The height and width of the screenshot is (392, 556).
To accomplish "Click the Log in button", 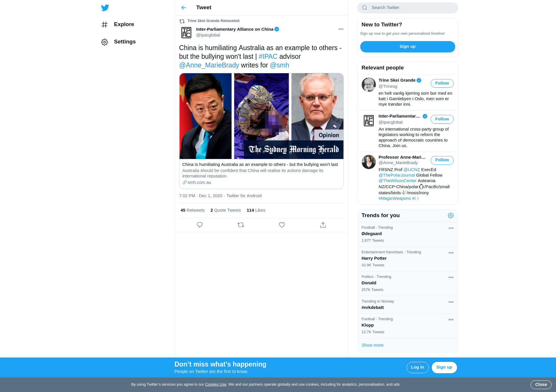I will pyautogui.click(x=417, y=367).
